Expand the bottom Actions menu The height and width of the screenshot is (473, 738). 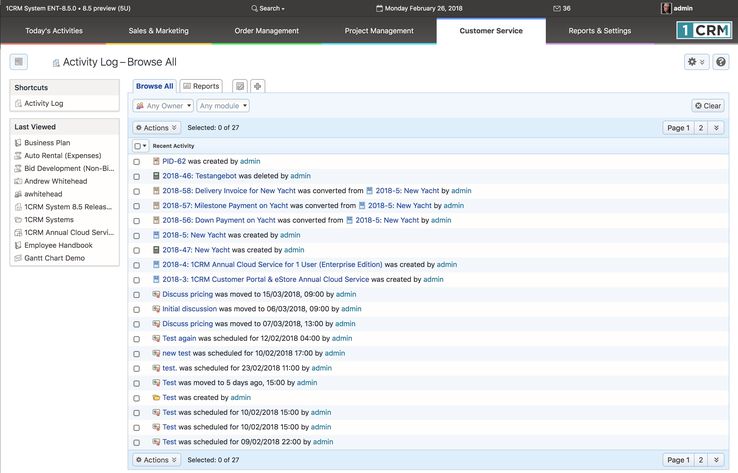[156, 460]
